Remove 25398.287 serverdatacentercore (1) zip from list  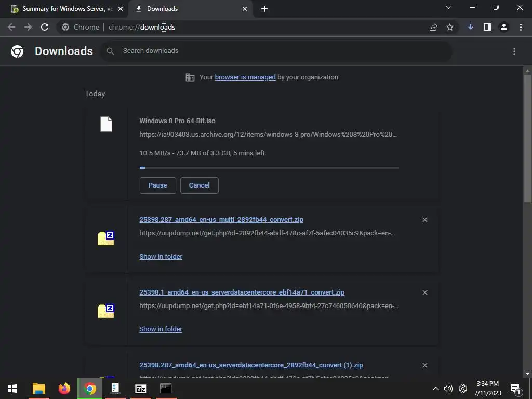tap(425, 365)
